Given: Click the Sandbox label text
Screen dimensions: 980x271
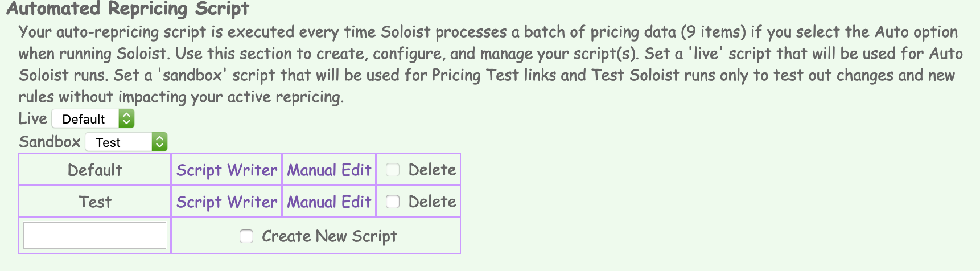Looking at the screenshot, I should pos(50,142).
